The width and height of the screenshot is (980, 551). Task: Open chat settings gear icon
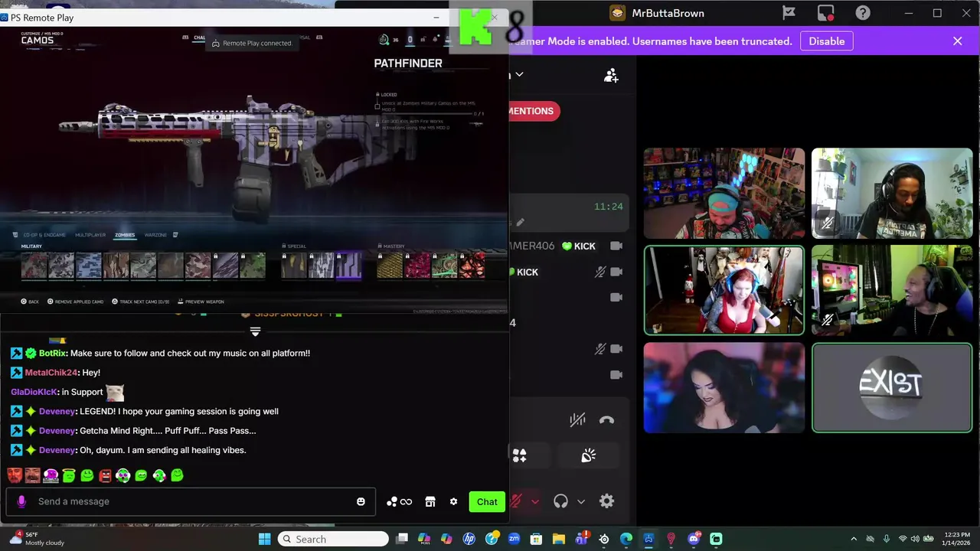pyautogui.click(x=453, y=502)
